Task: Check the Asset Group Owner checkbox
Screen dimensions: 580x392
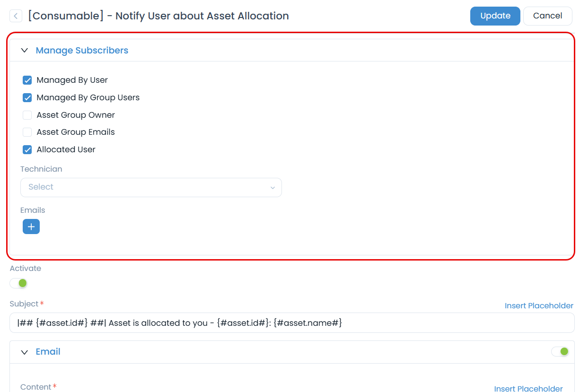Action: [x=27, y=115]
